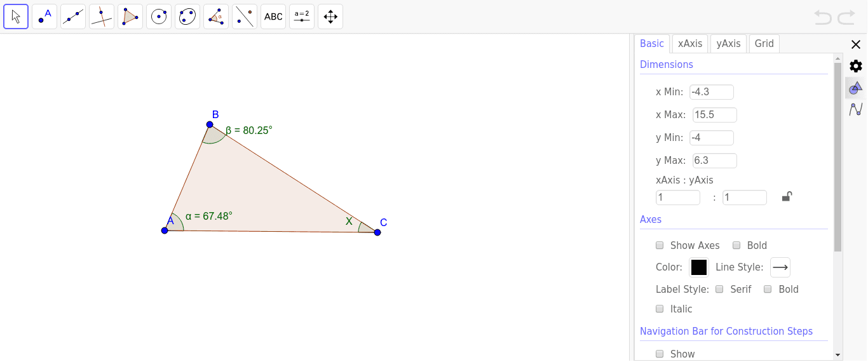Click the settings panel scrollbar thumb
The height and width of the screenshot is (362, 868).
pyautogui.click(x=837, y=157)
